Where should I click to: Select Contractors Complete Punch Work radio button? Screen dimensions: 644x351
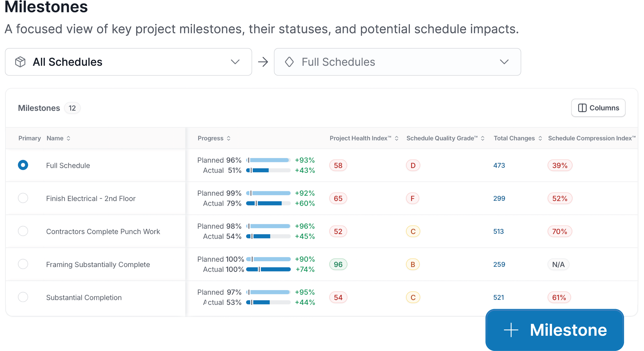[x=23, y=231]
